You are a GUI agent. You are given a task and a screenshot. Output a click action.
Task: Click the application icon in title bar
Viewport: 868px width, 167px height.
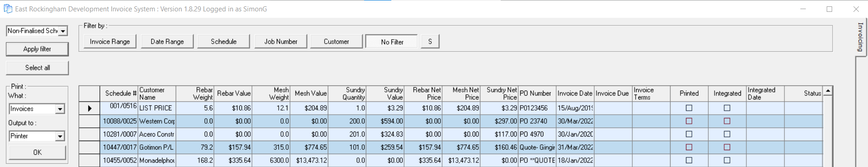tap(8, 9)
